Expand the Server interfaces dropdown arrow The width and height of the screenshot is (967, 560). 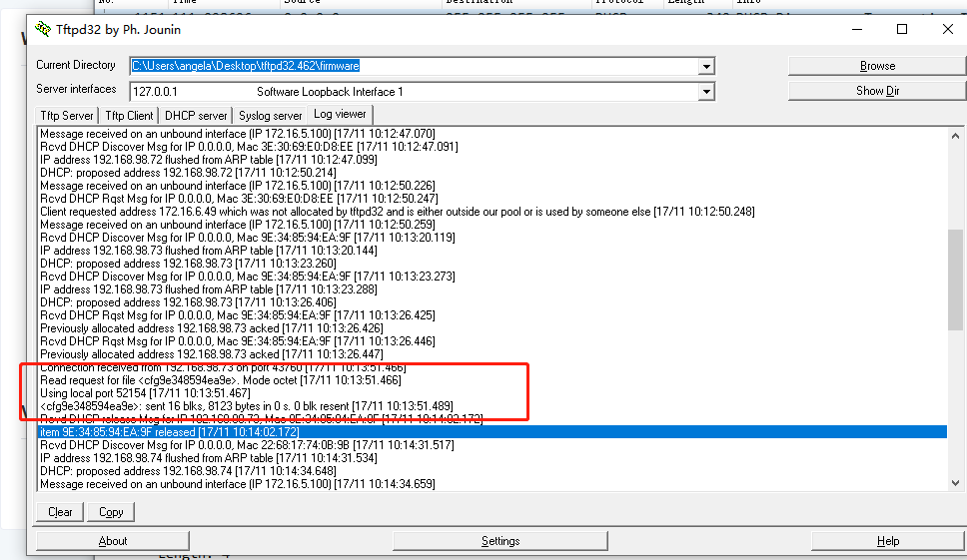pyautogui.click(x=706, y=92)
